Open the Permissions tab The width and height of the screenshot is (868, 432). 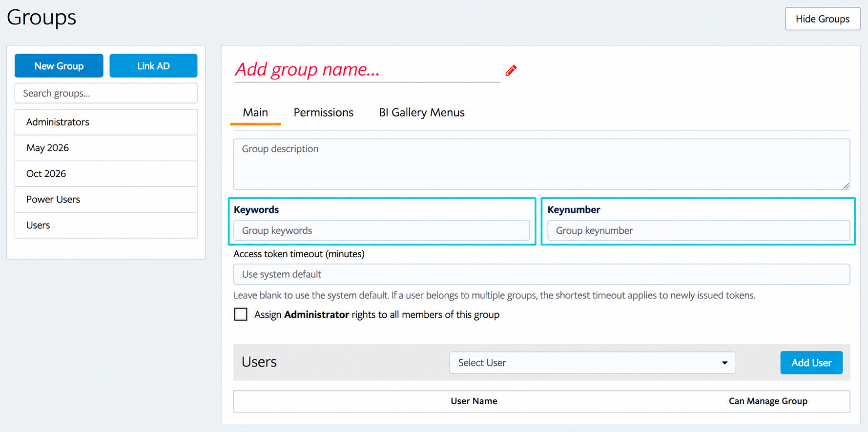click(x=323, y=113)
